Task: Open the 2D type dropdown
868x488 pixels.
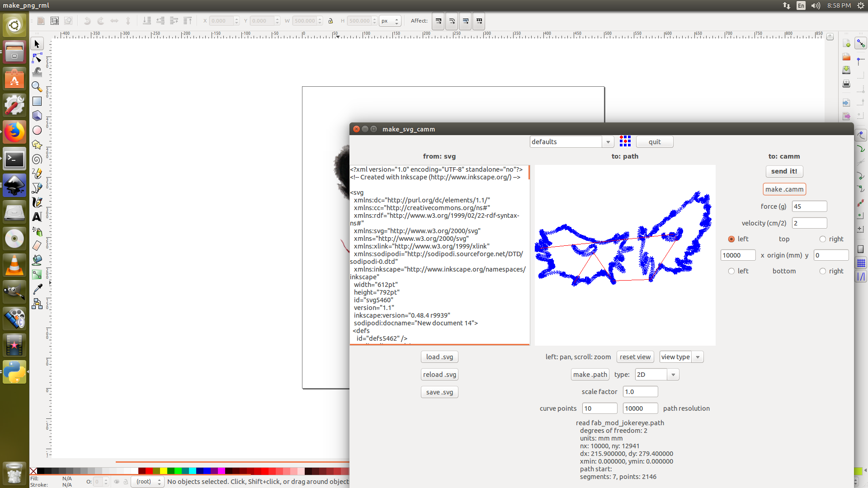Action: click(673, 375)
